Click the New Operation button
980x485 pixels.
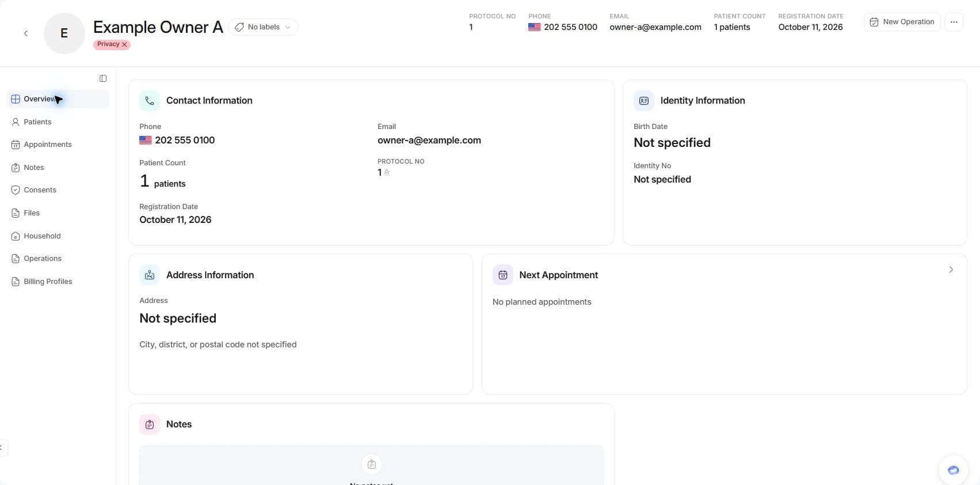tap(902, 22)
